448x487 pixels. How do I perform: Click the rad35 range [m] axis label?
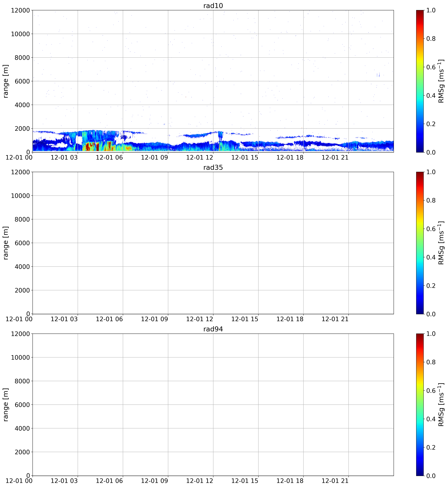pyautogui.click(x=6, y=243)
